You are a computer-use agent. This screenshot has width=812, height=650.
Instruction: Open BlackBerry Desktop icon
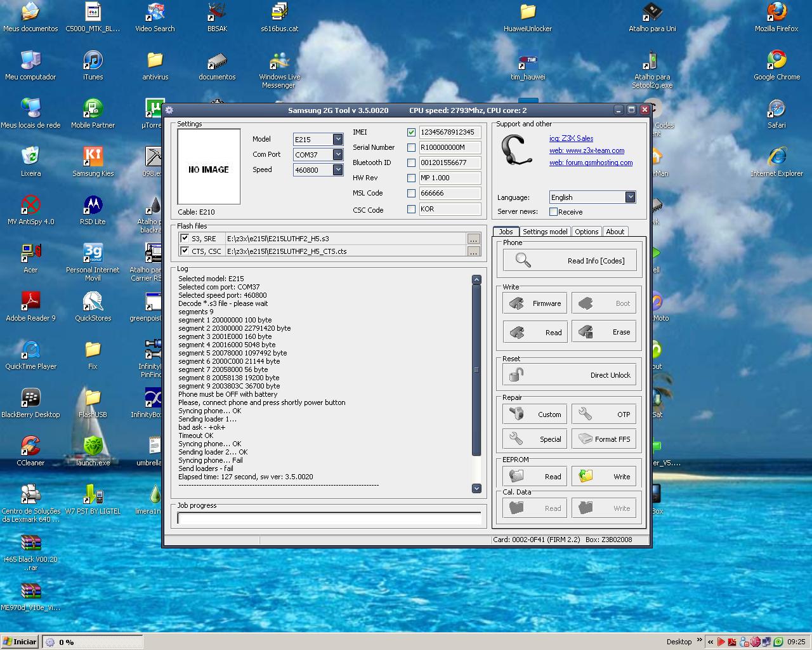point(30,403)
